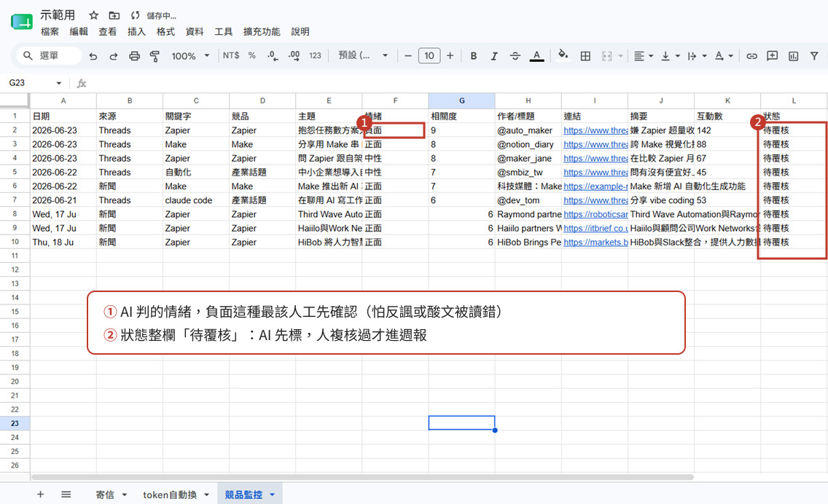The width and height of the screenshot is (828, 504).
Task: Switch to the token自動換 sheet tab
Action: [x=170, y=495]
